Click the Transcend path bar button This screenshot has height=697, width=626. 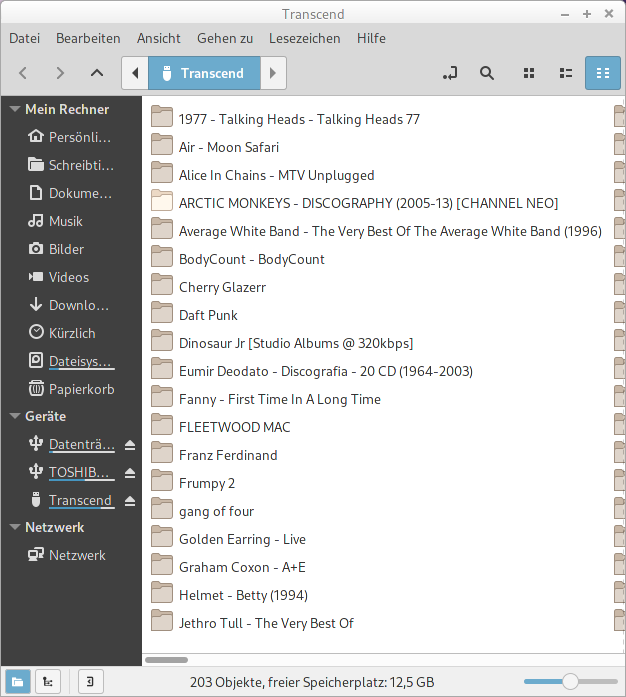pos(205,73)
